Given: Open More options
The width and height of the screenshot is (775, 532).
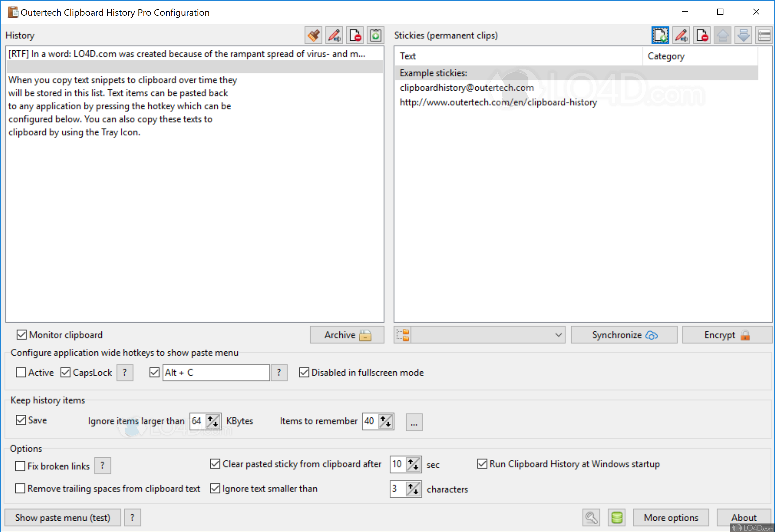Looking at the screenshot, I should pos(671,517).
